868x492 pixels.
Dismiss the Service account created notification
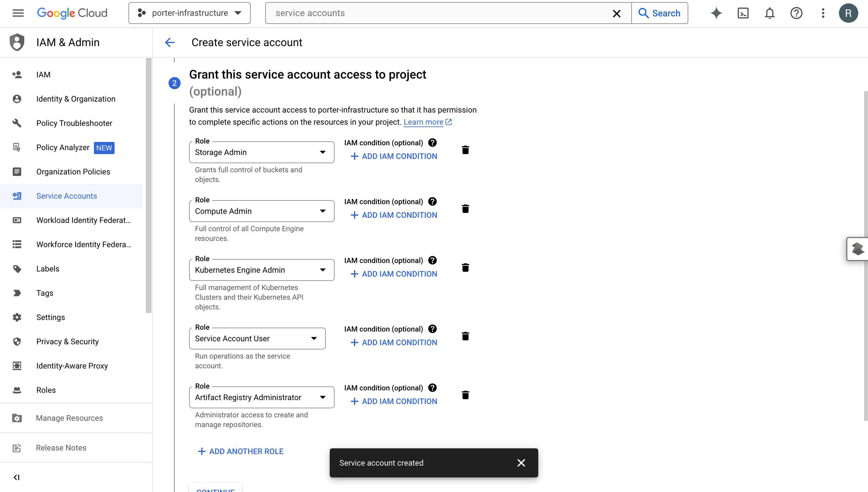point(521,463)
